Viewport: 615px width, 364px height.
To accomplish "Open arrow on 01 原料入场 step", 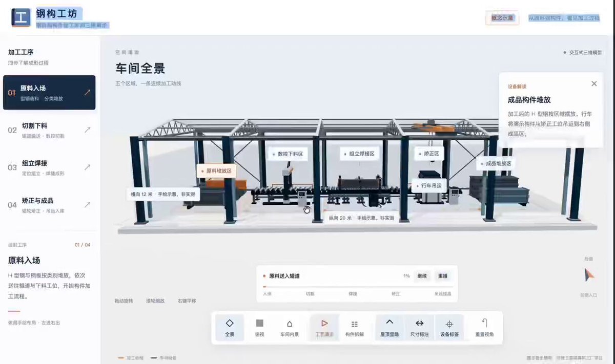I will (x=87, y=93).
